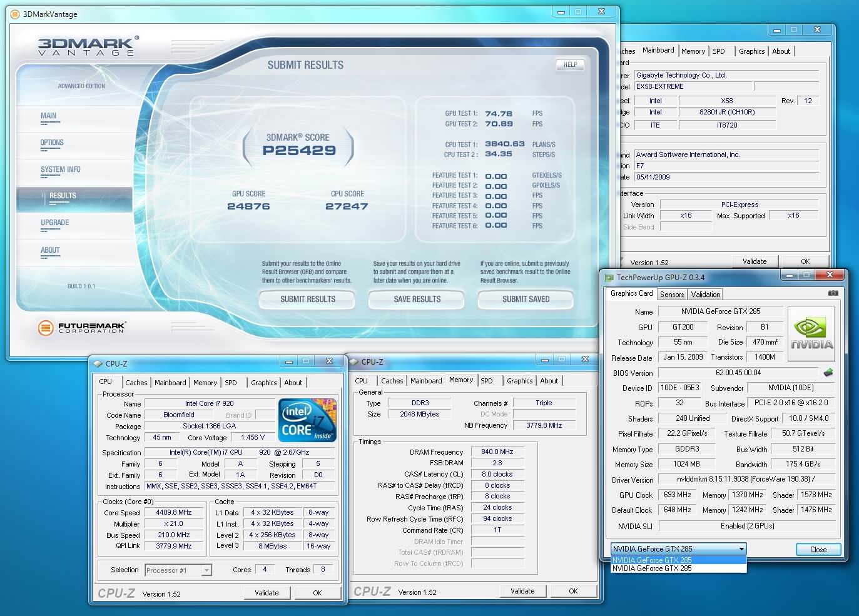859x616 pixels.
Task: Click the Intel Core i7 inside logo
Action: pyautogui.click(x=308, y=420)
